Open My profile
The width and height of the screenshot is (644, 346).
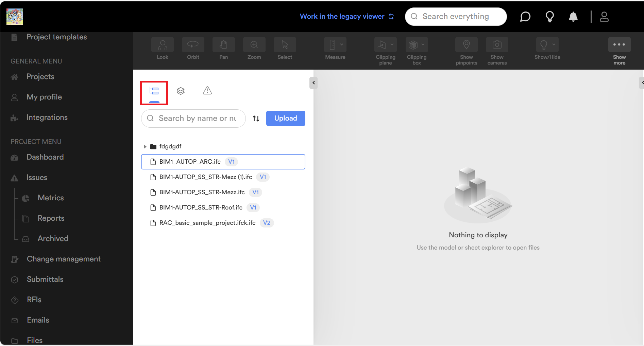[x=44, y=97]
